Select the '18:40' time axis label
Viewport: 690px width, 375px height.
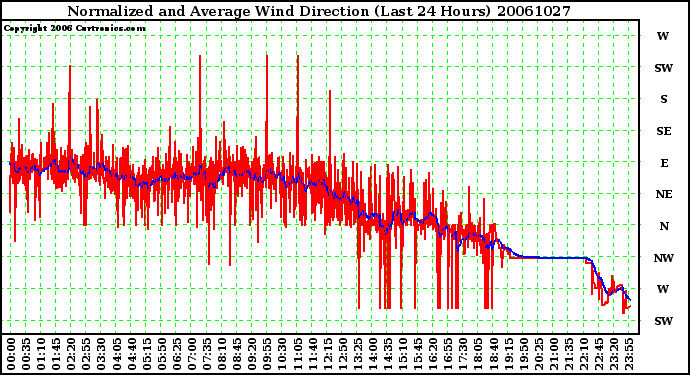coord(493,354)
